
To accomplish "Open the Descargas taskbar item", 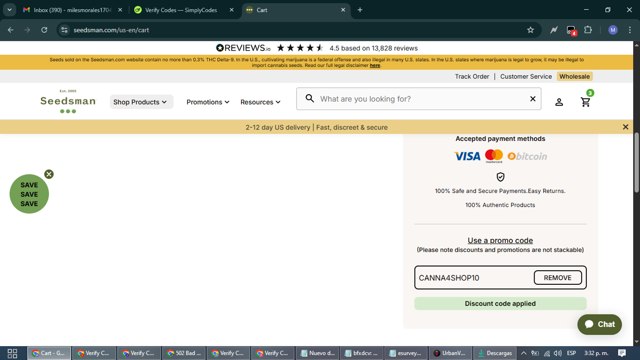I will (x=496, y=353).
